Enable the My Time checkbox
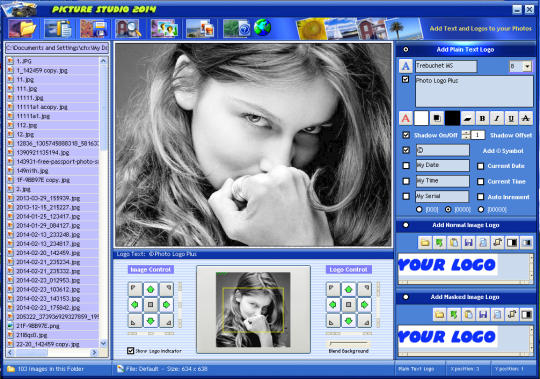Screen dimensions: 540x379 pyautogui.click(x=406, y=181)
